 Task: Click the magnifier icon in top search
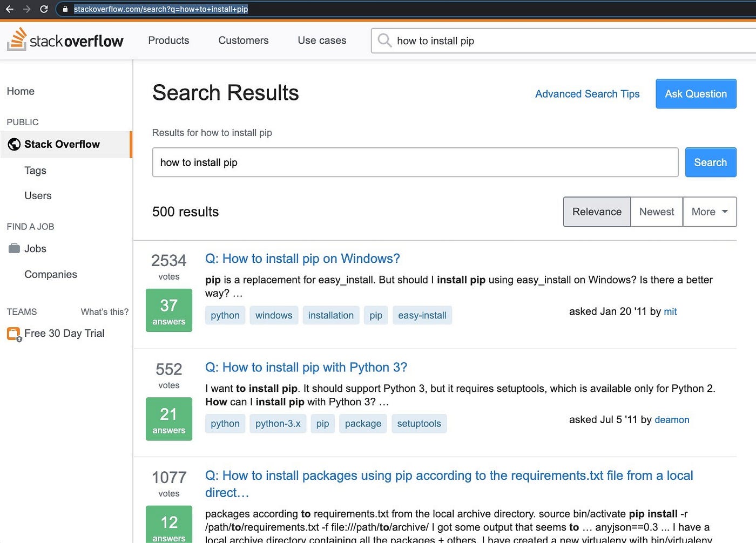(x=384, y=40)
